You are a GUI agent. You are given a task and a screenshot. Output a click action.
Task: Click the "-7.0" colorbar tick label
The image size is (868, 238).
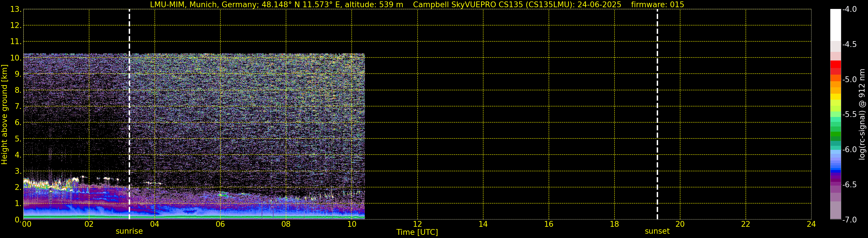tap(850, 220)
